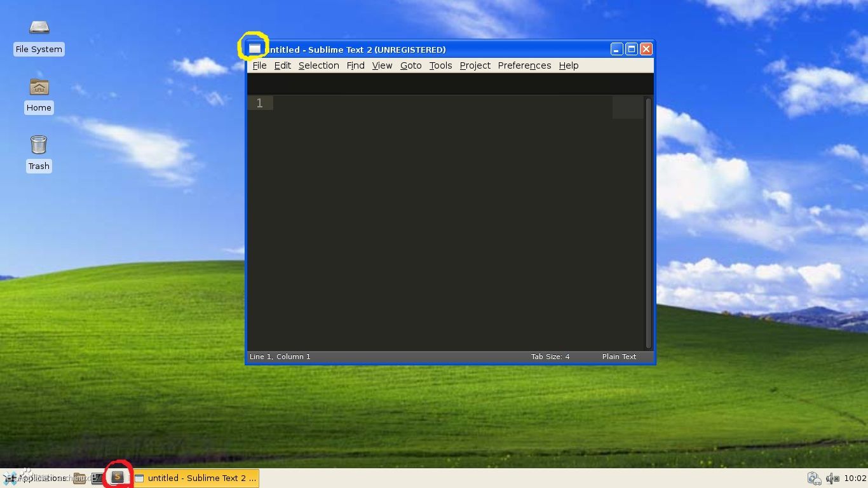868x488 pixels.
Task: Click line number 1 in gutter
Action: [259, 103]
